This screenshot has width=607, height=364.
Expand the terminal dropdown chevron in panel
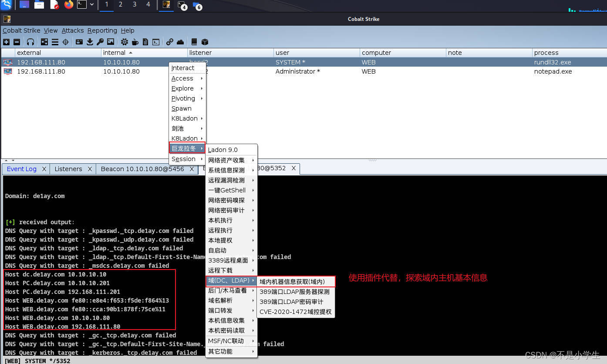click(92, 5)
